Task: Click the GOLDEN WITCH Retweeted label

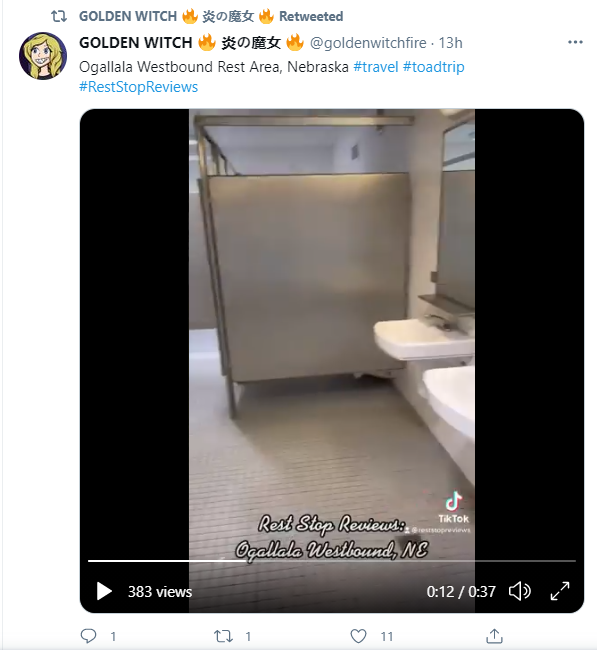Action: pyautogui.click(x=211, y=16)
